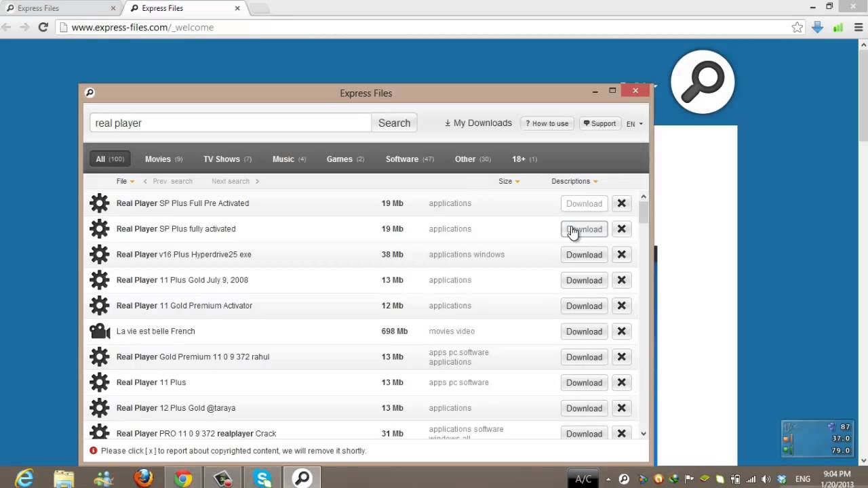This screenshot has width=868, height=488.
Task: Filter results by 18+ category
Action: coord(524,159)
